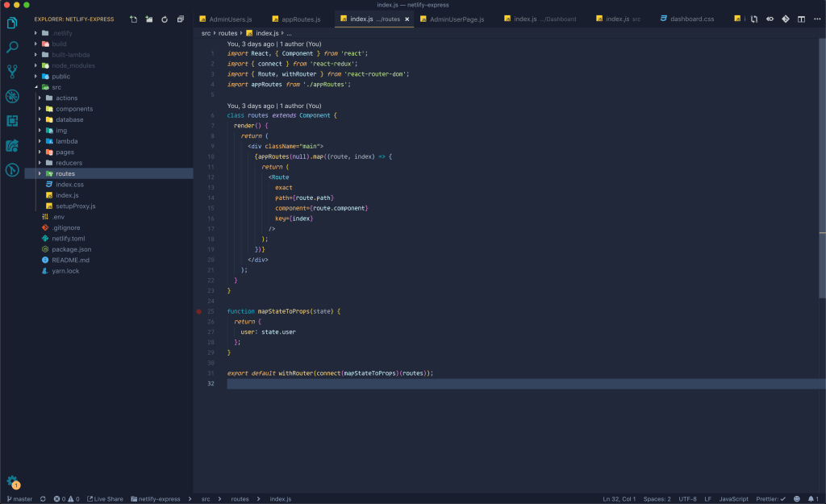This screenshot has width=826, height=504.
Task: Create a new file in Explorer header
Action: coord(133,19)
